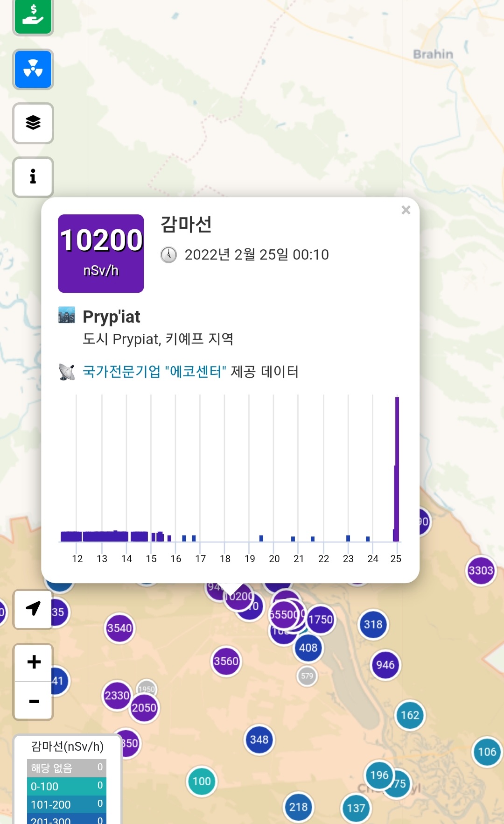Tap the 1750 radiation marker
The height and width of the screenshot is (824, 504).
pyautogui.click(x=321, y=620)
